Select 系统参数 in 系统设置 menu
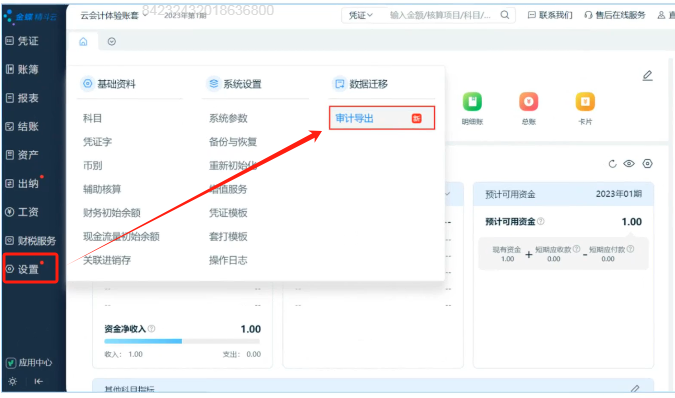Screen dimensions: 675x398 pos(228,118)
